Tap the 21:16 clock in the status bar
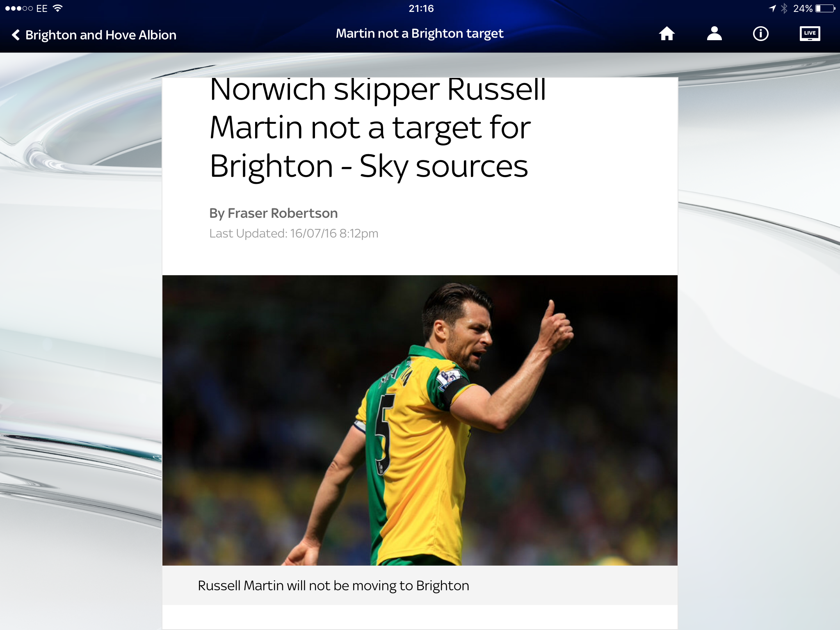This screenshot has height=630, width=840. pyautogui.click(x=421, y=8)
